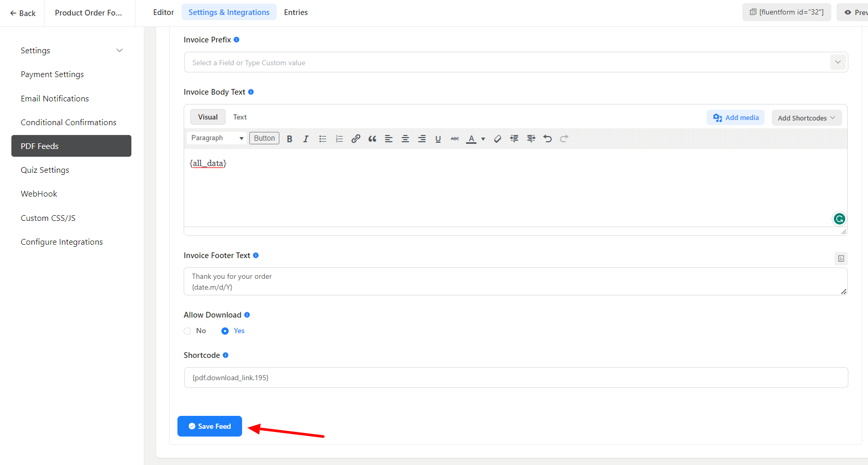Screen dimensions: 868x465
Task: Open the Add Shortcodes dropdown
Action: coord(806,118)
